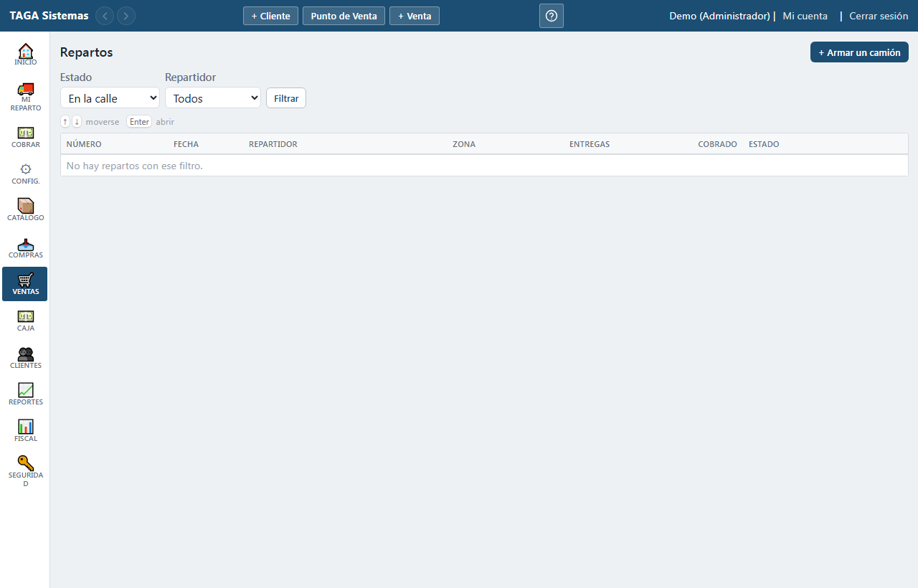Click the ZONA column header

(x=464, y=144)
